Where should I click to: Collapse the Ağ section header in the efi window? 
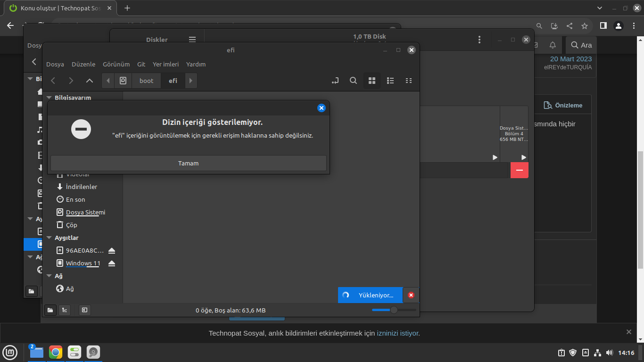click(49, 276)
